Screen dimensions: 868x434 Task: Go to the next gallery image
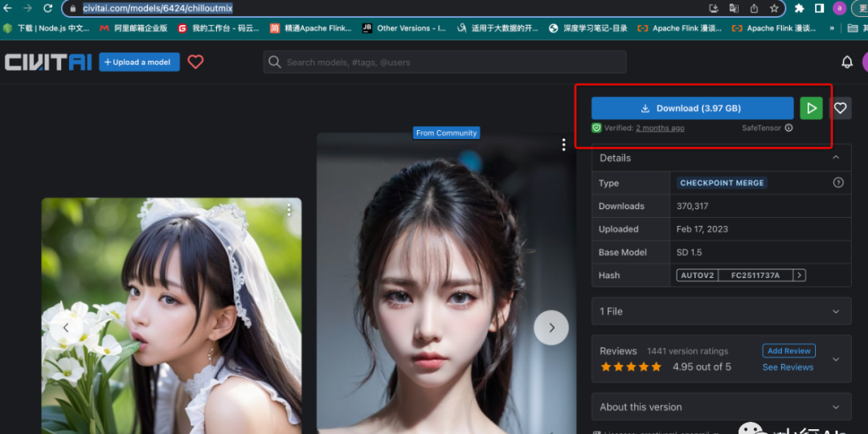coord(551,328)
